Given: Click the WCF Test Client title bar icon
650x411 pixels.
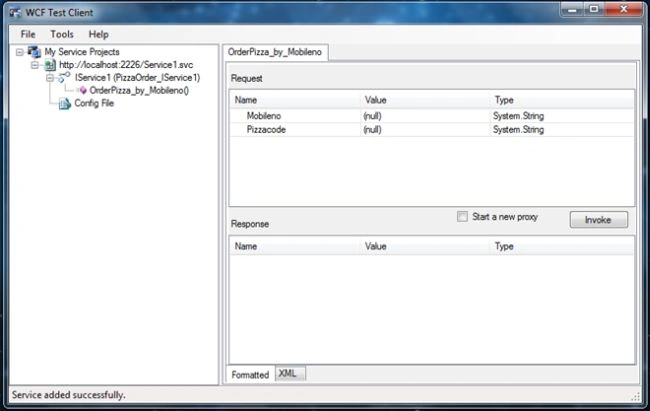Looking at the screenshot, I should click(x=15, y=12).
